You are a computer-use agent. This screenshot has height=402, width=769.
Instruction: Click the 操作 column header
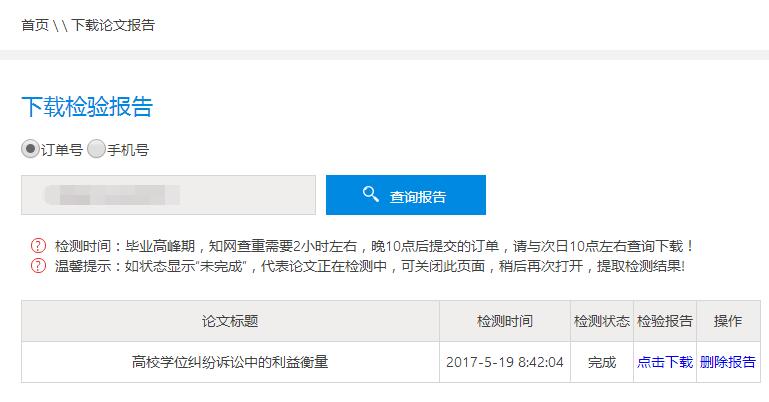click(728, 321)
